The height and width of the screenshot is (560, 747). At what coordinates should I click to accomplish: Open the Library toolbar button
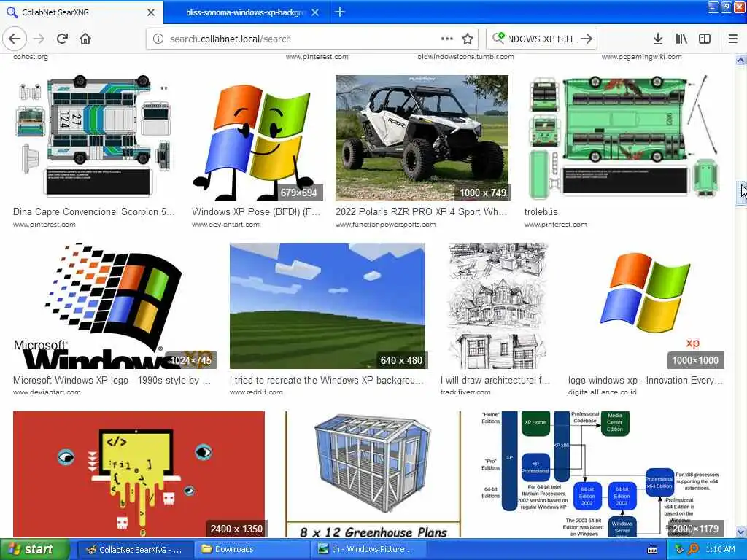[x=681, y=39]
